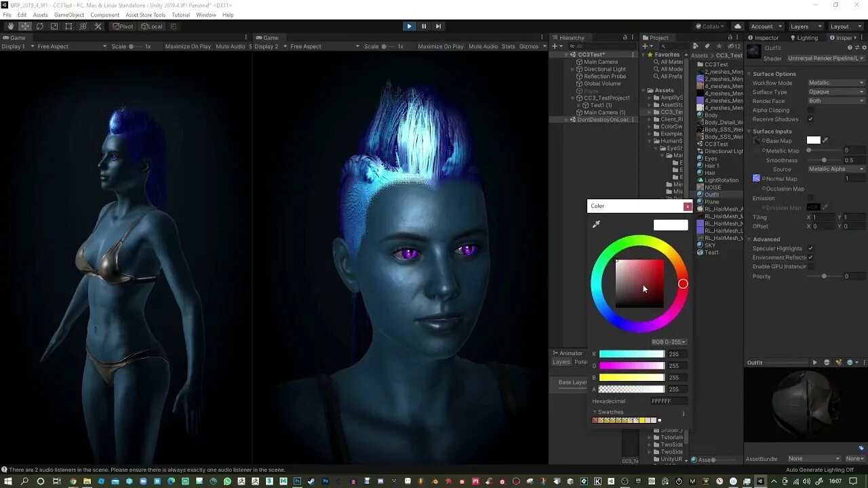Toggle Environment Reflections checkbox
The image size is (868, 488).
click(810, 258)
